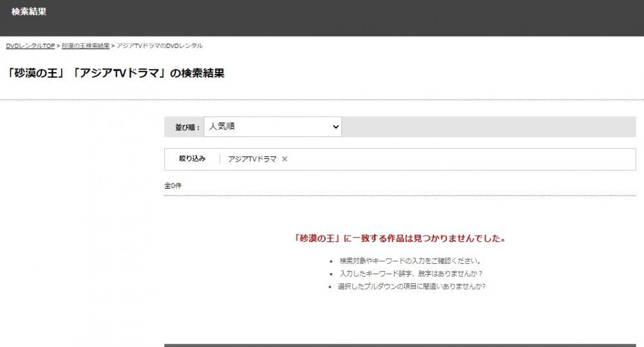Select the 全0件 result count text
This screenshot has height=347, width=644.
coord(173,185)
